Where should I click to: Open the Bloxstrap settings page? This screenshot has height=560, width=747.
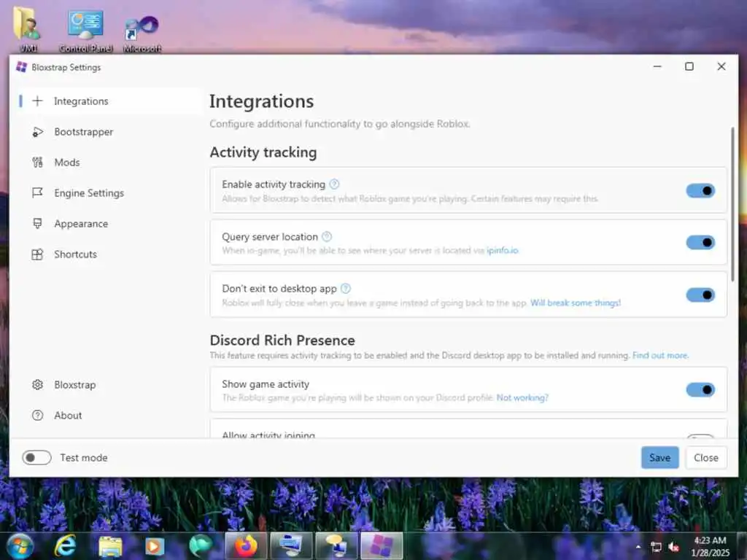pyautogui.click(x=109, y=385)
